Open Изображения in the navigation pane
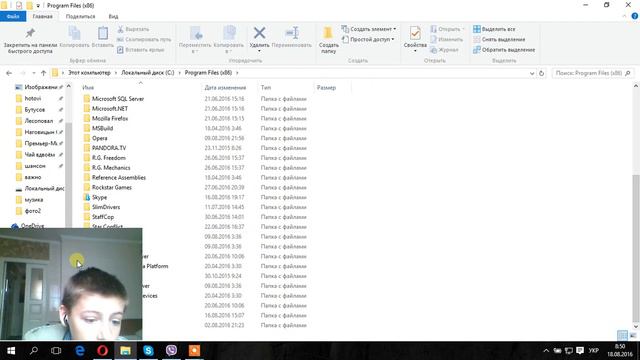The height and width of the screenshot is (360, 640). coord(40,87)
